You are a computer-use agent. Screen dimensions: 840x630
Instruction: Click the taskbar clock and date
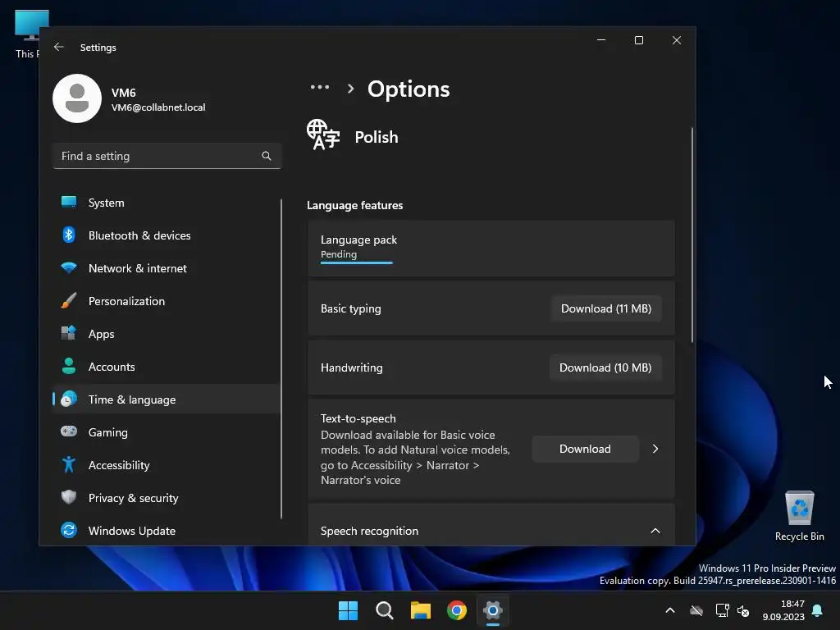pos(783,610)
